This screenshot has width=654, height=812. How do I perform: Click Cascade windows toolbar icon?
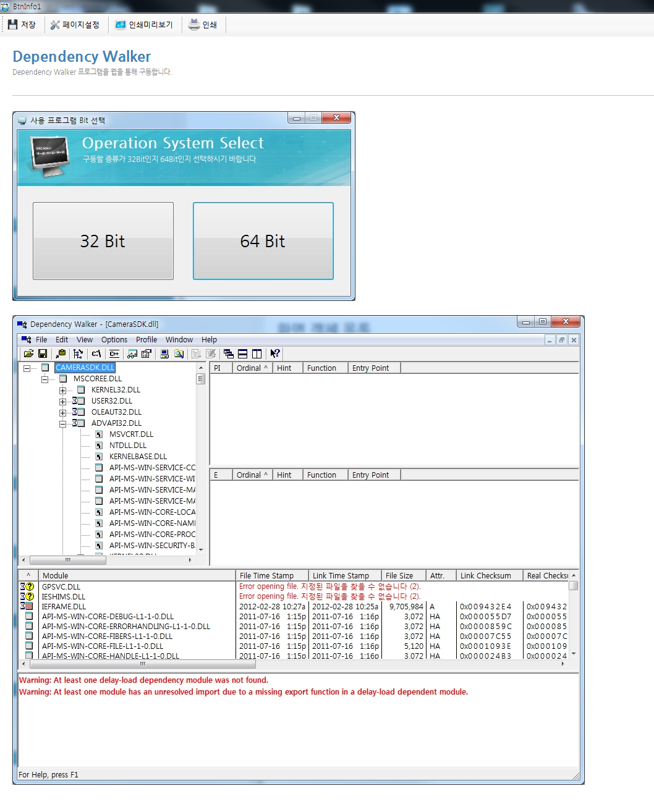tap(229, 353)
